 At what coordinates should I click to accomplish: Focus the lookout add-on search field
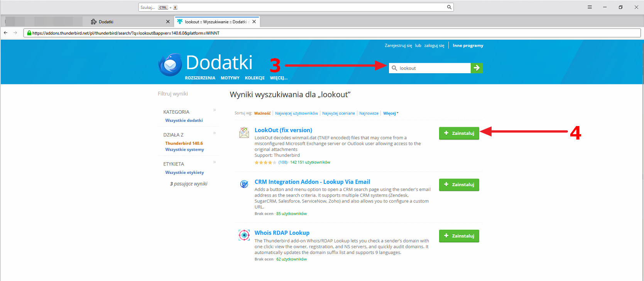tap(430, 68)
